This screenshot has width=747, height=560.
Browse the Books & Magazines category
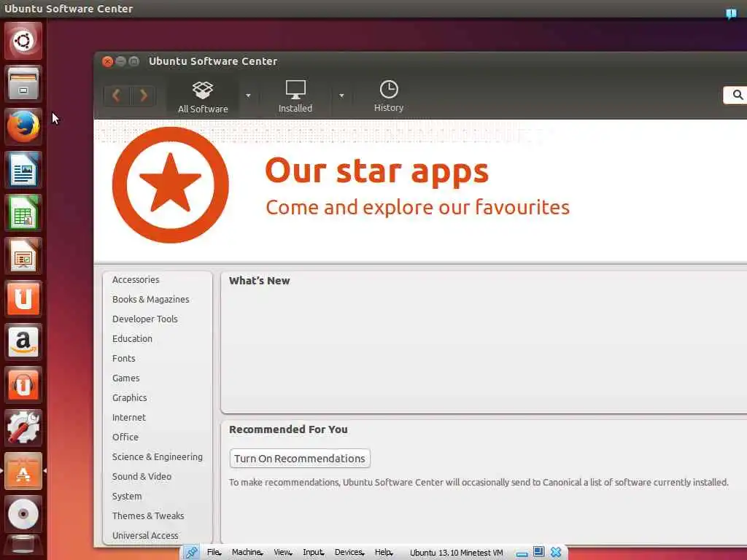pyautogui.click(x=150, y=299)
